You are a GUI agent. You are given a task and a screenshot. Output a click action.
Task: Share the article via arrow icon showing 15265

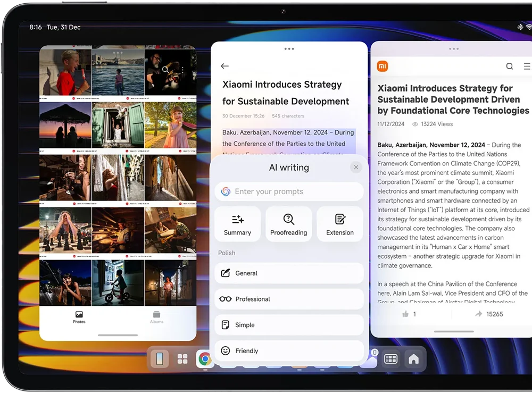479,314
